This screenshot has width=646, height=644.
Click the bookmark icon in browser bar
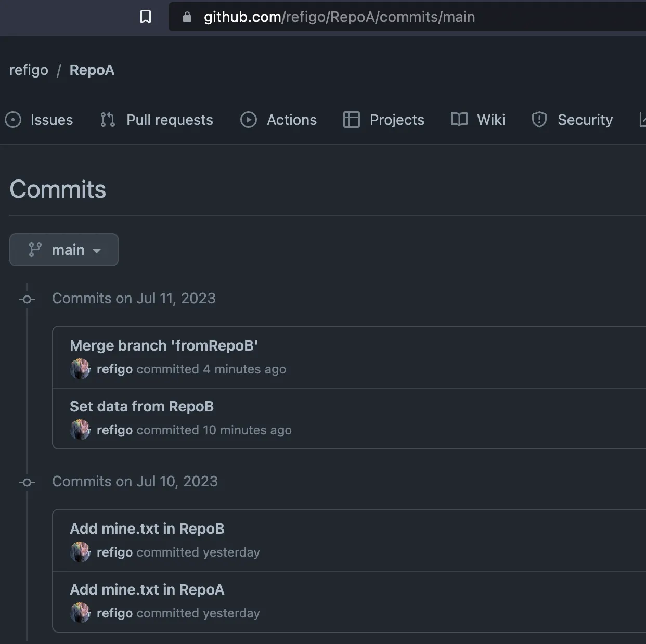[146, 17]
